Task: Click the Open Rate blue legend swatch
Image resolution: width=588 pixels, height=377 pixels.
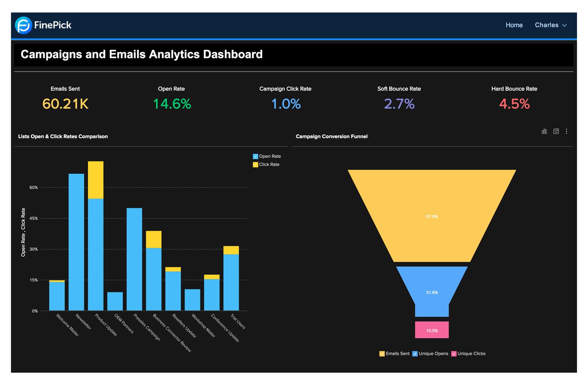Action: coord(255,156)
